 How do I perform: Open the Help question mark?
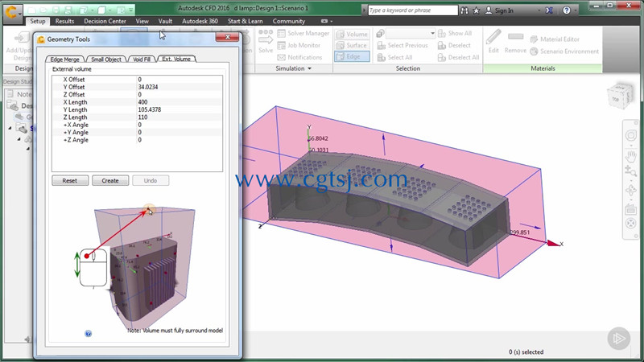point(567,10)
